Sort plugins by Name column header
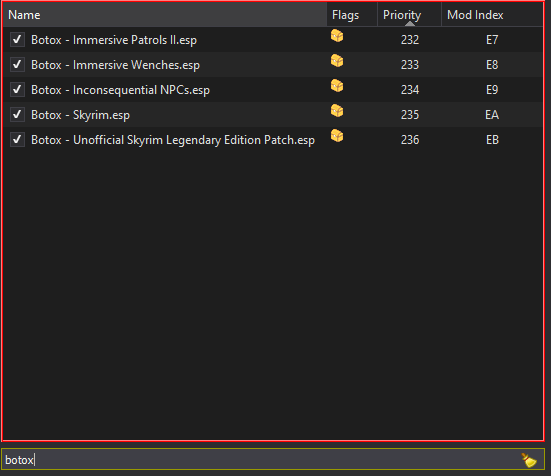Screen dimensions: 551x476 165,15
